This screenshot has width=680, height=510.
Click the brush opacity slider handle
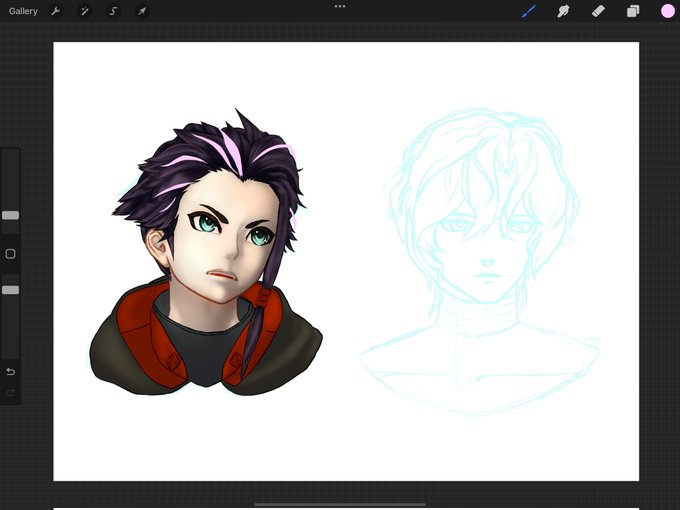point(10,290)
